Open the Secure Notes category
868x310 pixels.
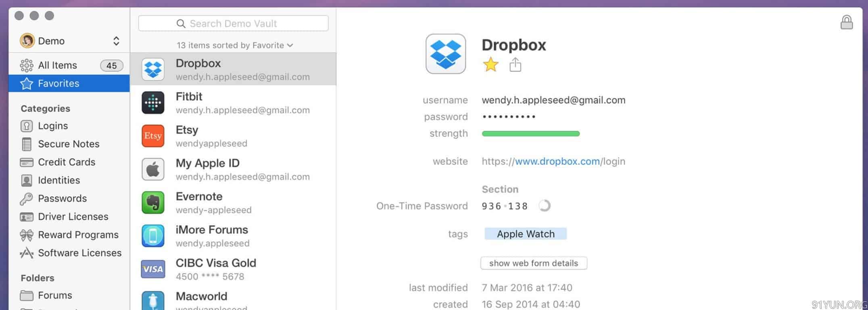[69, 144]
